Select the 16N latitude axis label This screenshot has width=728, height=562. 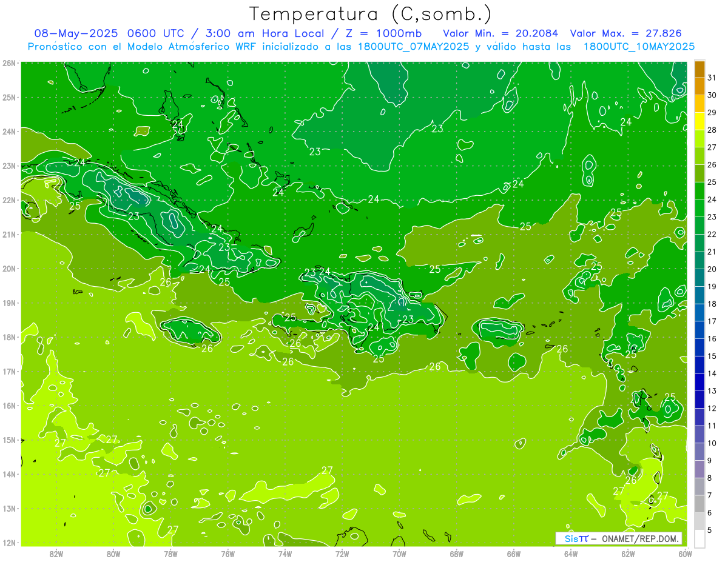click(x=8, y=406)
